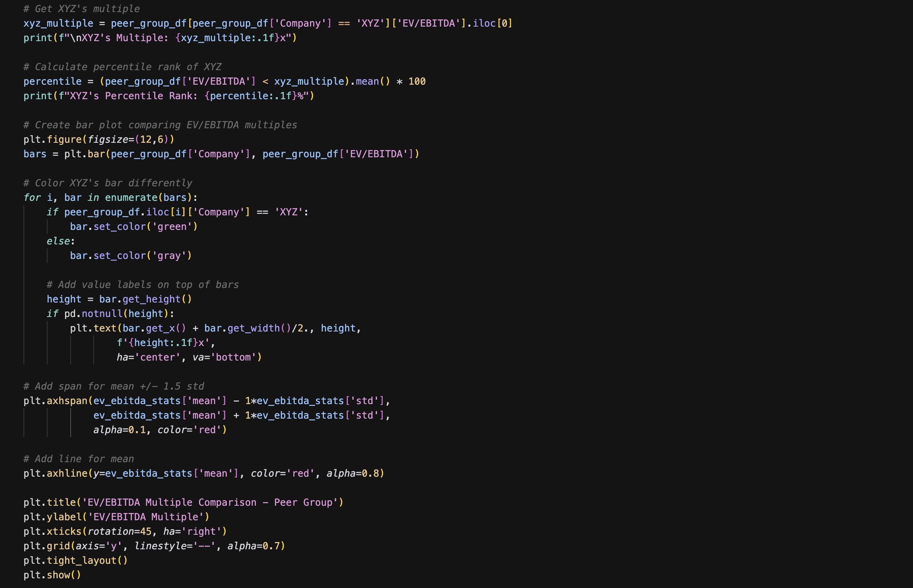Click the bars = plt.bar line
Viewport: 913px width, 588px height.
221,154
